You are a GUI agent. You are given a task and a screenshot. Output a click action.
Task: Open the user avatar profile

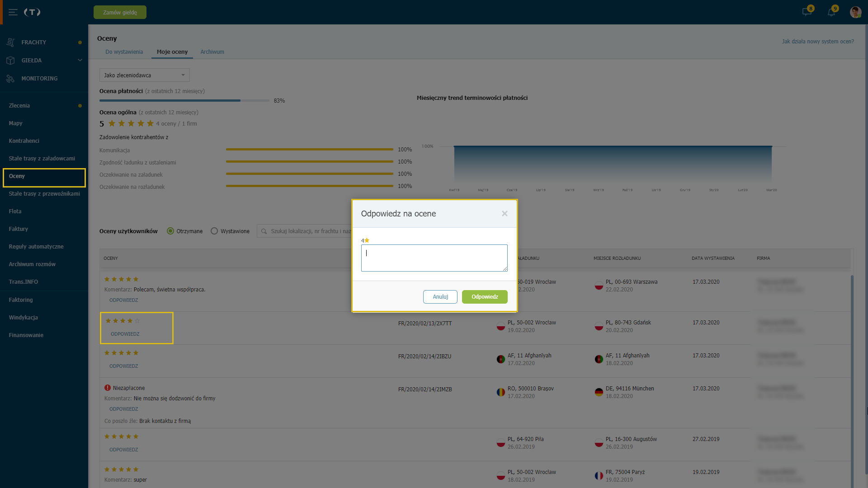[x=855, y=12]
